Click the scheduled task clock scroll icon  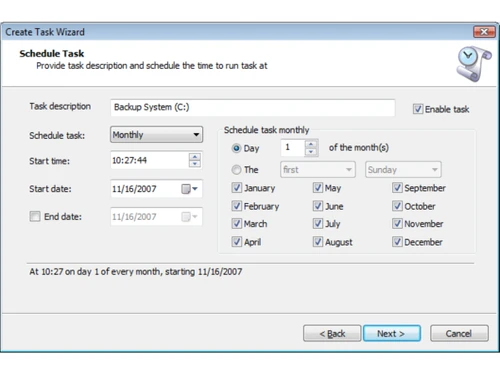(474, 64)
